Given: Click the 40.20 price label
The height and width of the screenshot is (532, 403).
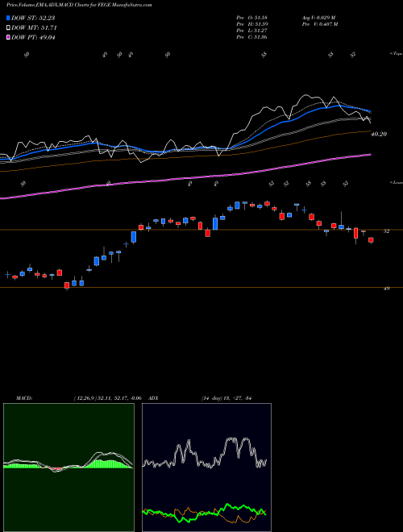Looking at the screenshot, I should 379,135.
